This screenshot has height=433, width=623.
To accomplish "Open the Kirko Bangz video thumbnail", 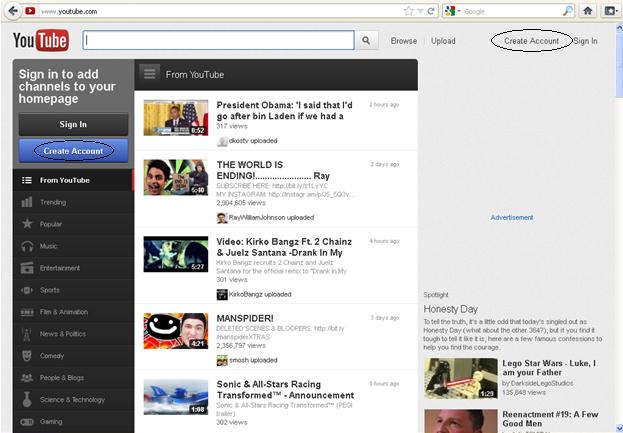I will click(x=176, y=254).
